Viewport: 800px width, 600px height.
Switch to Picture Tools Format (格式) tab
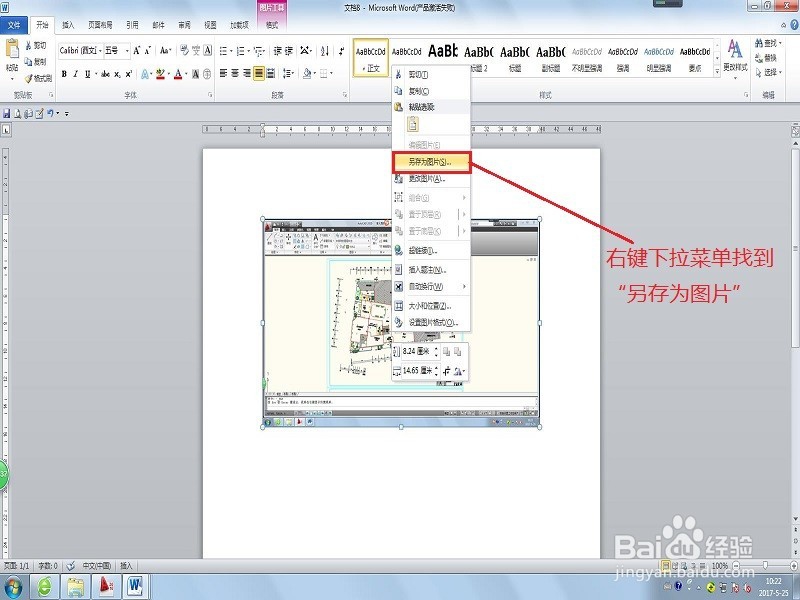point(272,24)
